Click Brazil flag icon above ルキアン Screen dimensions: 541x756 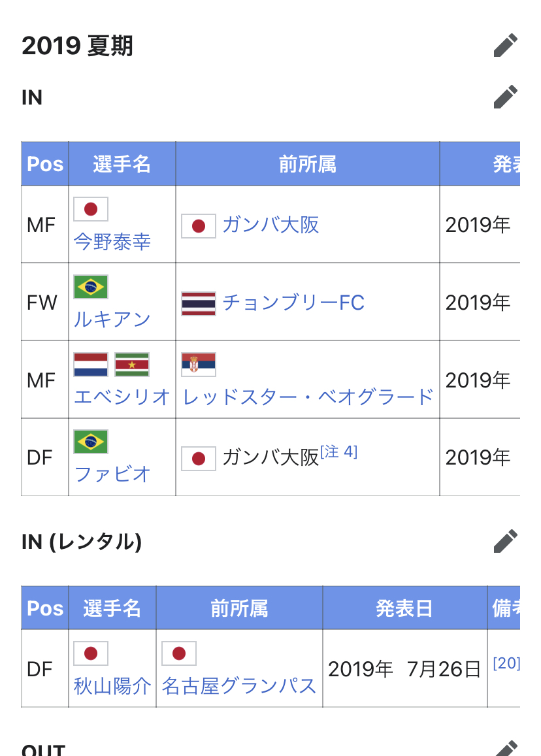91,287
